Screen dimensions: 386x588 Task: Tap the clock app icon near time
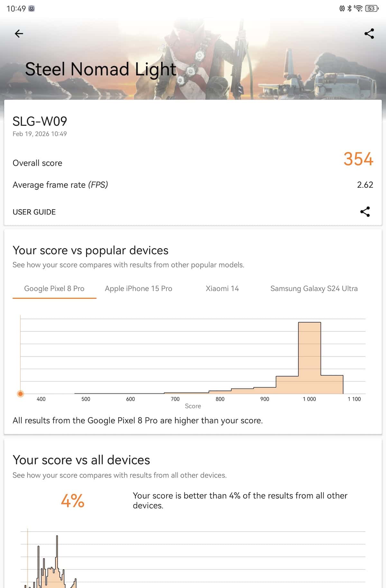point(32,9)
